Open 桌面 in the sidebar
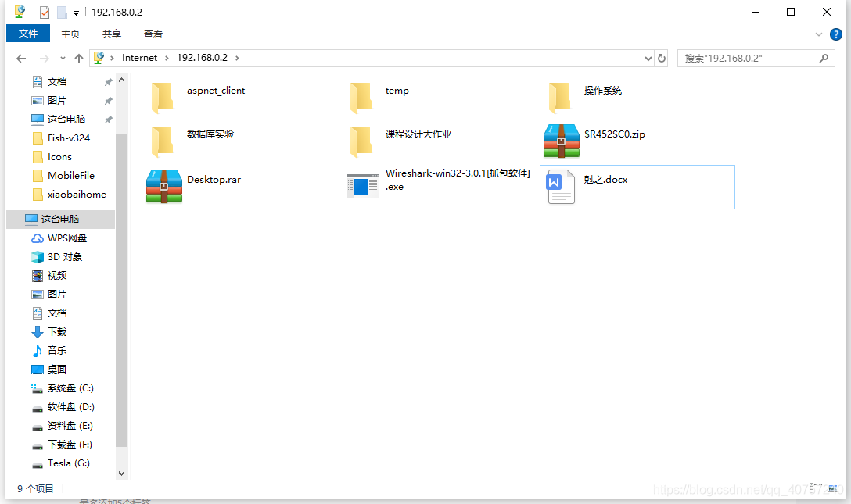 click(49, 370)
